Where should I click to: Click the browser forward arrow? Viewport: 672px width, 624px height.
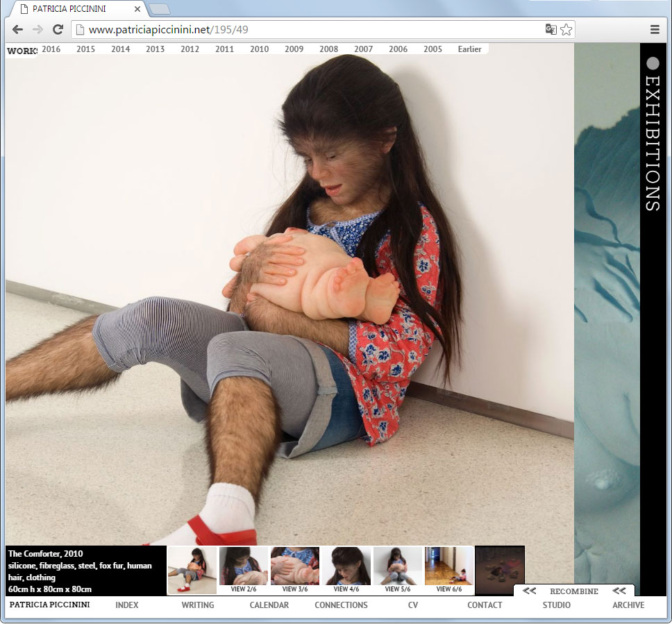[37, 30]
